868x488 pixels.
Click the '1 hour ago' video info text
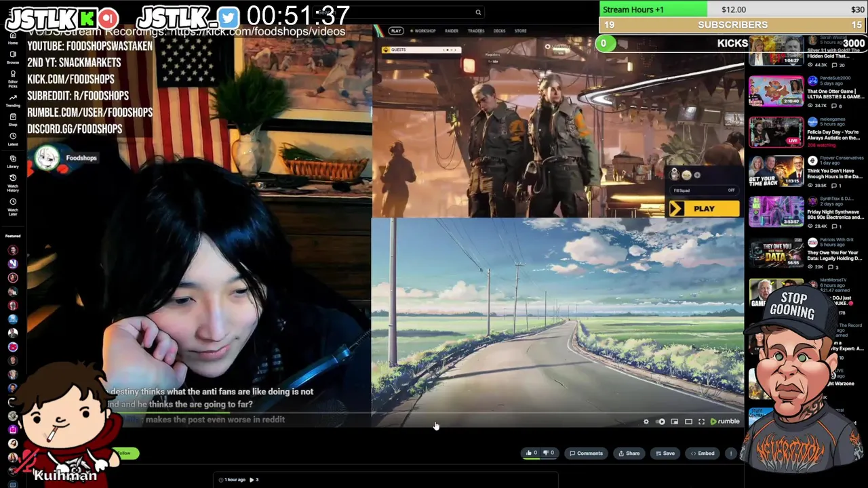(235, 479)
